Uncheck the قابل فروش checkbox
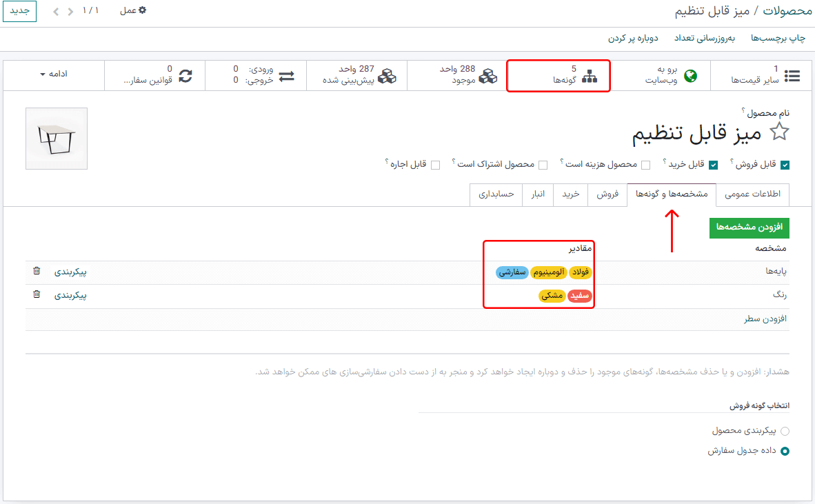Viewport: 815px width, 504px height. point(785,164)
